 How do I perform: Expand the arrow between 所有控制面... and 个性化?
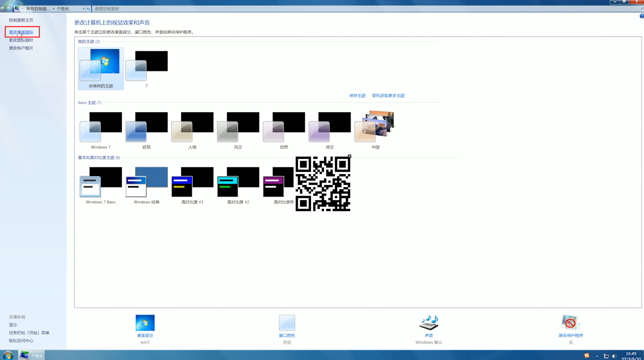[x=54, y=9]
